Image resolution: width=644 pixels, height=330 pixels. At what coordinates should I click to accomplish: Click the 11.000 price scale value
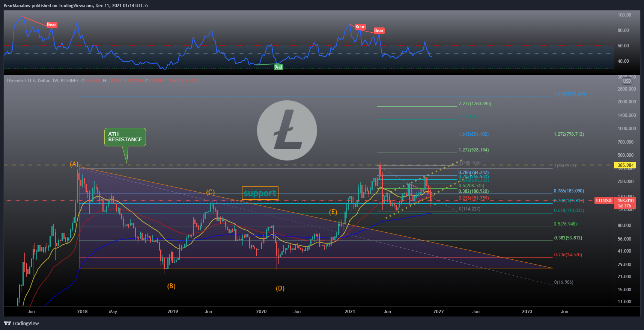point(624,302)
